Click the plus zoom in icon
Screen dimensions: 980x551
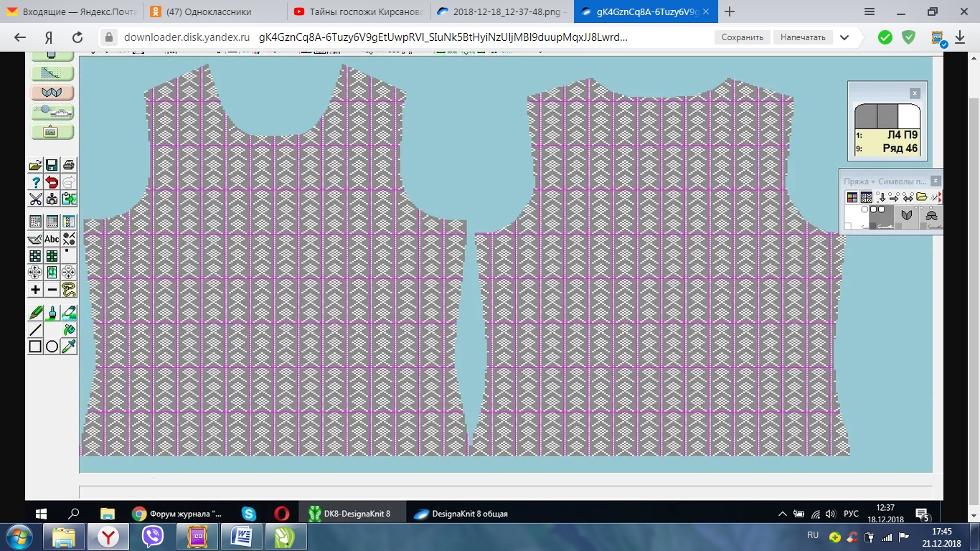point(35,290)
